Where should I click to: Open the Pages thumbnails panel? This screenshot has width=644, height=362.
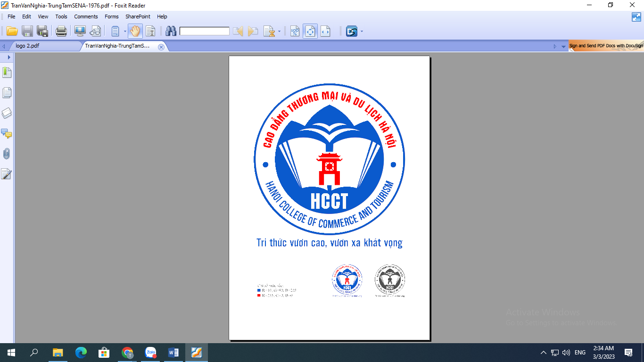(x=7, y=93)
